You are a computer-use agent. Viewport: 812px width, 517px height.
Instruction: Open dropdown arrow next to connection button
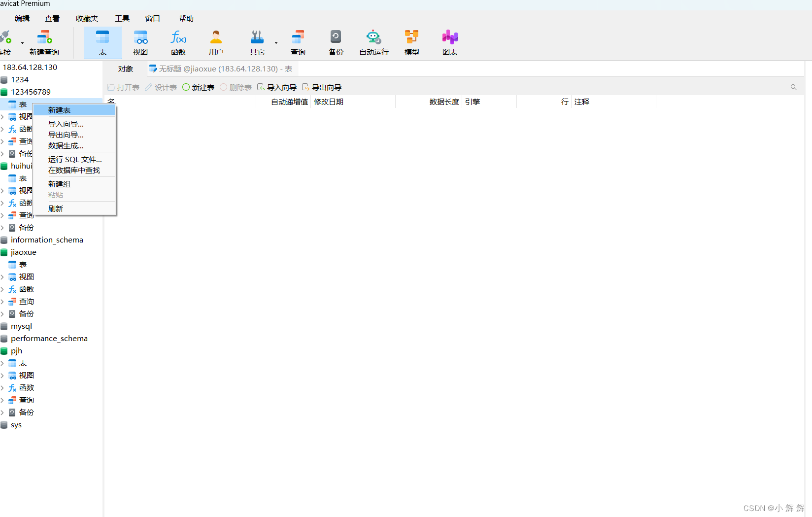coord(22,43)
